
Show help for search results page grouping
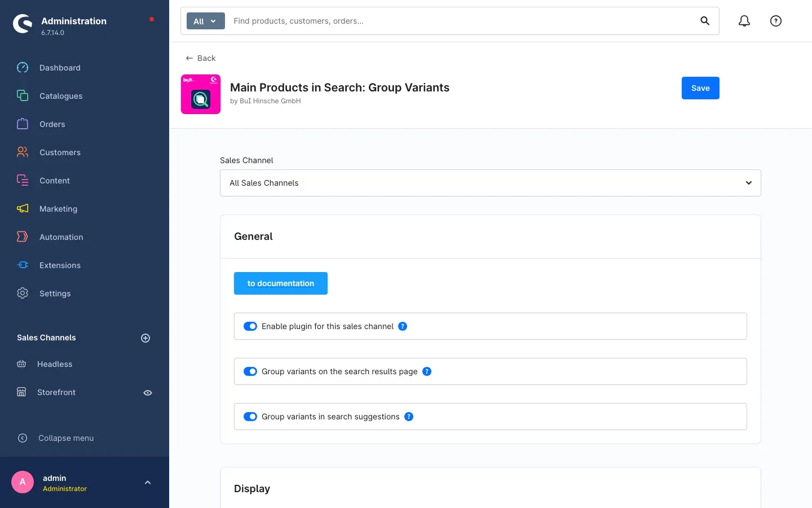click(x=427, y=371)
